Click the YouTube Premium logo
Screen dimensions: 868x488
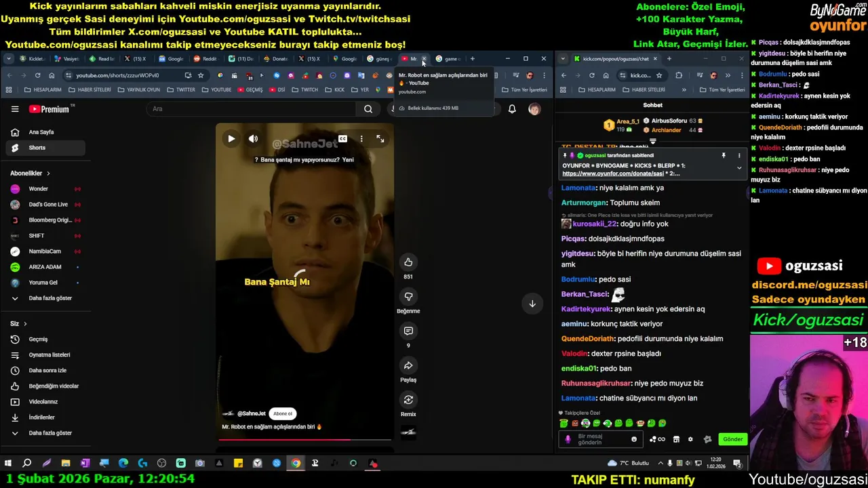click(50, 108)
